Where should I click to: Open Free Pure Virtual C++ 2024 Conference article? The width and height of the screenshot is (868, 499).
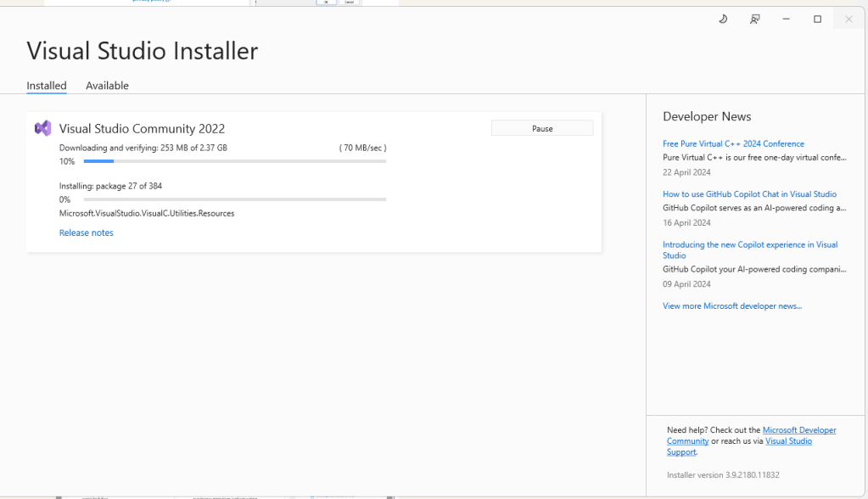click(x=733, y=144)
